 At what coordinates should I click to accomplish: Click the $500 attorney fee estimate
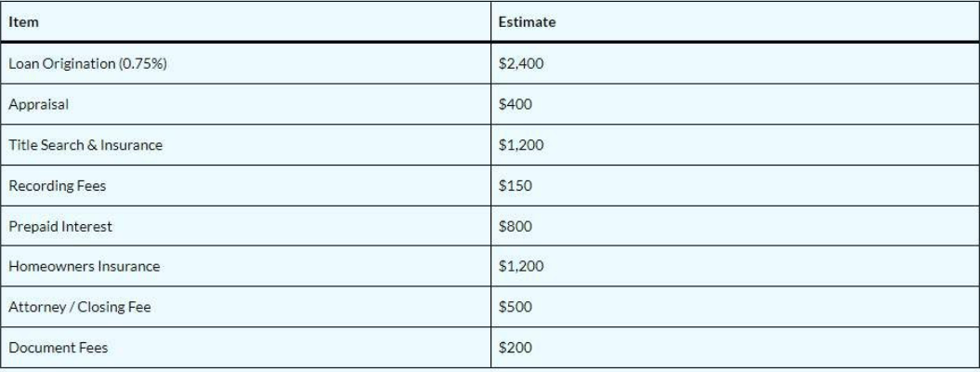[x=516, y=307]
